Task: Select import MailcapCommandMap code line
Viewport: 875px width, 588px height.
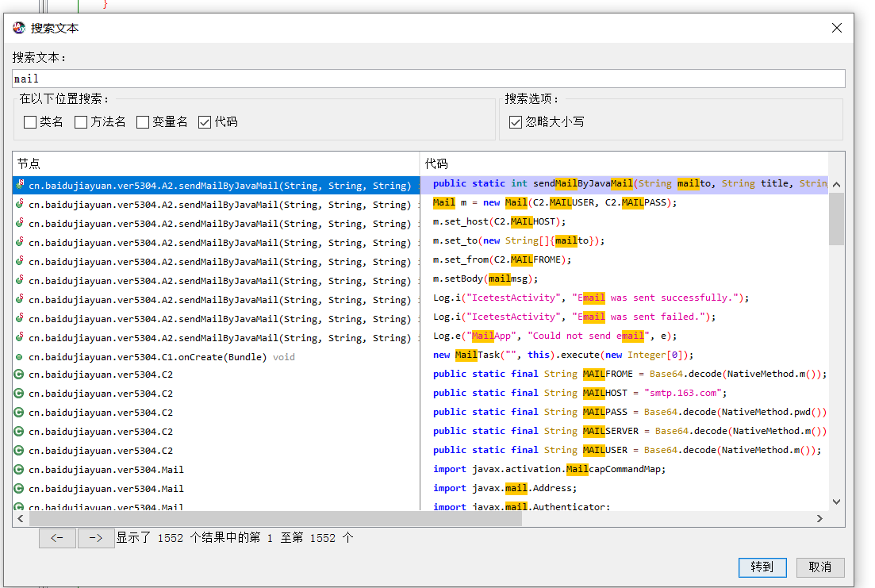Action: pyautogui.click(x=549, y=469)
